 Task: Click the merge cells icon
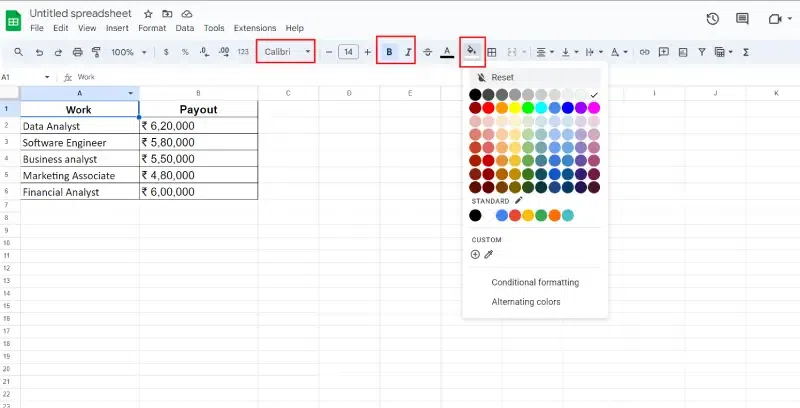click(512, 52)
